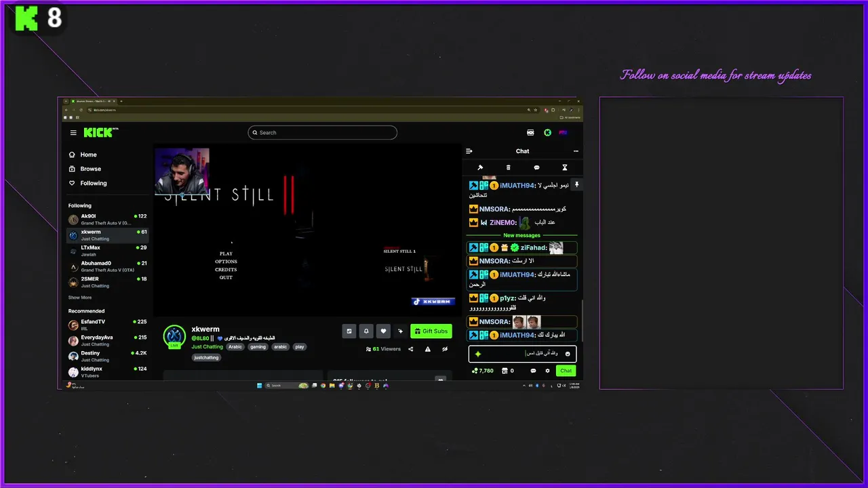
Task: Click the ziFahad username in chat
Action: point(534,248)
